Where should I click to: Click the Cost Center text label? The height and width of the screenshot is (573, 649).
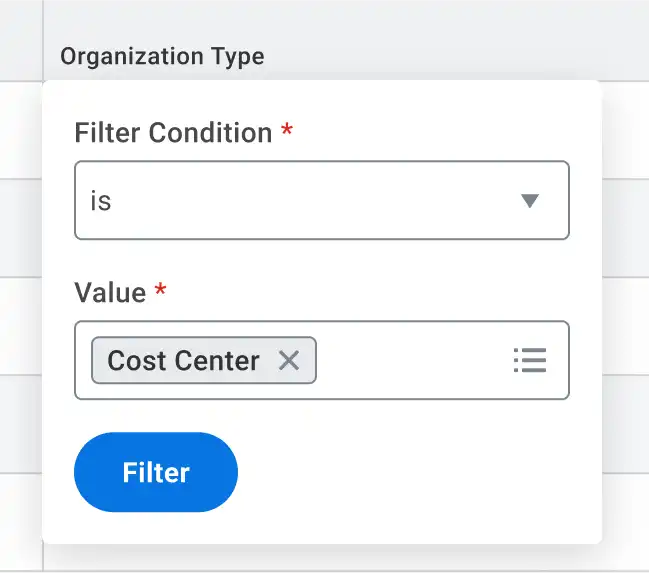(184, 361)
